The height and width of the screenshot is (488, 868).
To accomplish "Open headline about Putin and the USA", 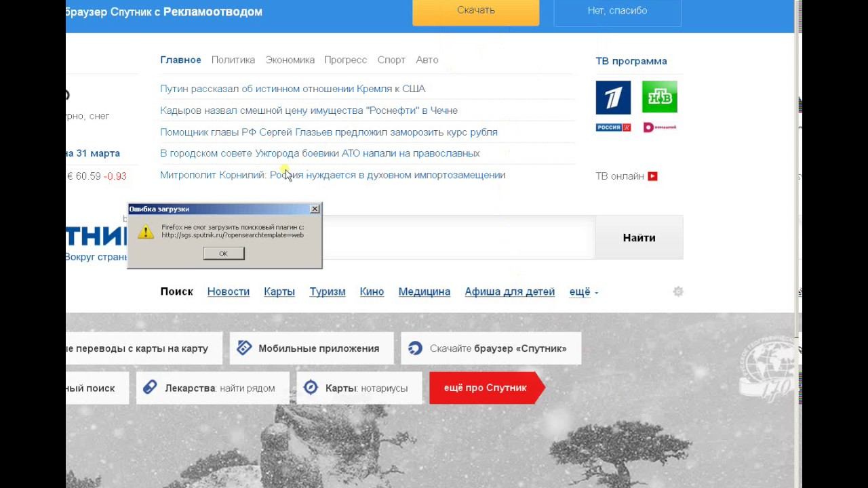I will [293, 89].
